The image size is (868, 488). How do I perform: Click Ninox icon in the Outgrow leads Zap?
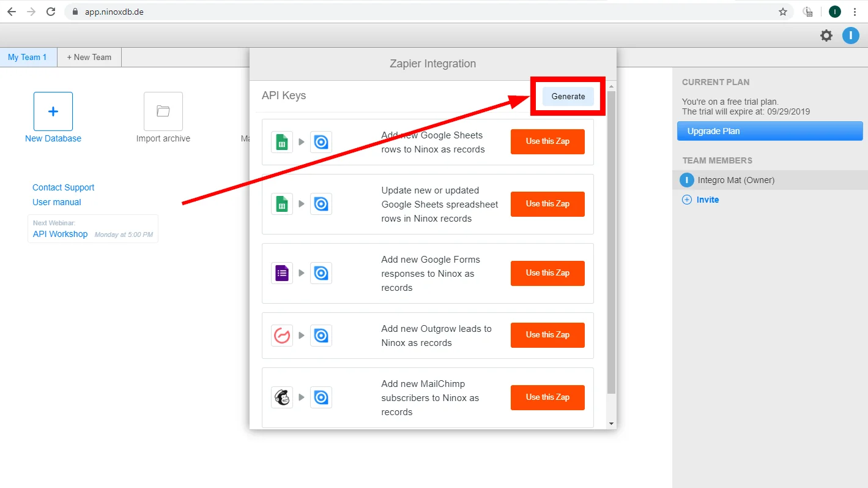point(321,336)
